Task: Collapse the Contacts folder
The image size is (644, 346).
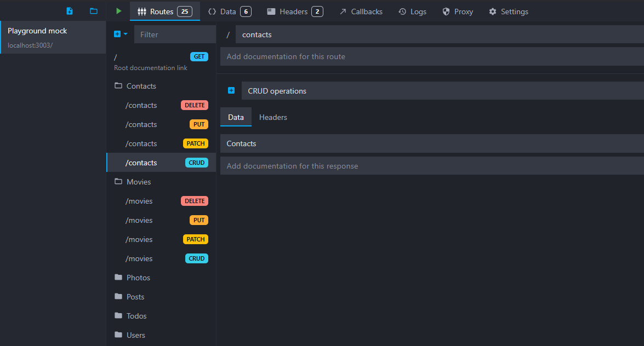Action: (x=141, y=86)
